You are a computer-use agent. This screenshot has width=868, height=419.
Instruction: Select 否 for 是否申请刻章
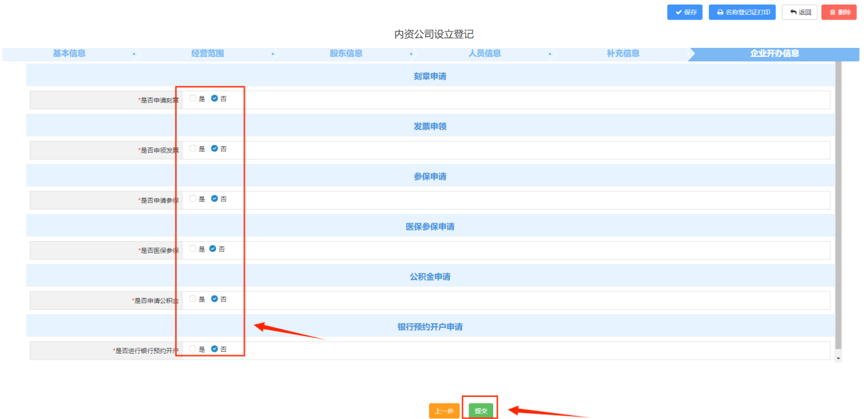[x=215, y=99]
